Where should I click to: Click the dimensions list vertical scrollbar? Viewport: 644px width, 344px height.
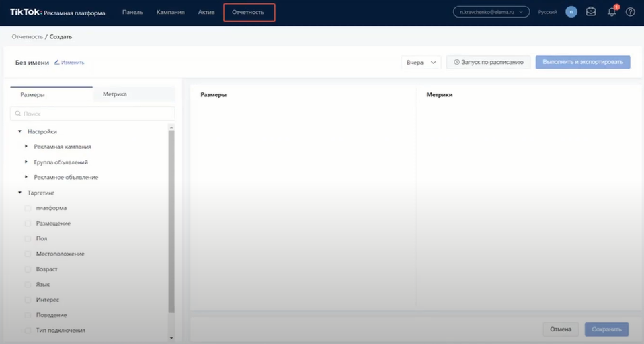click(x=171, y=222)
